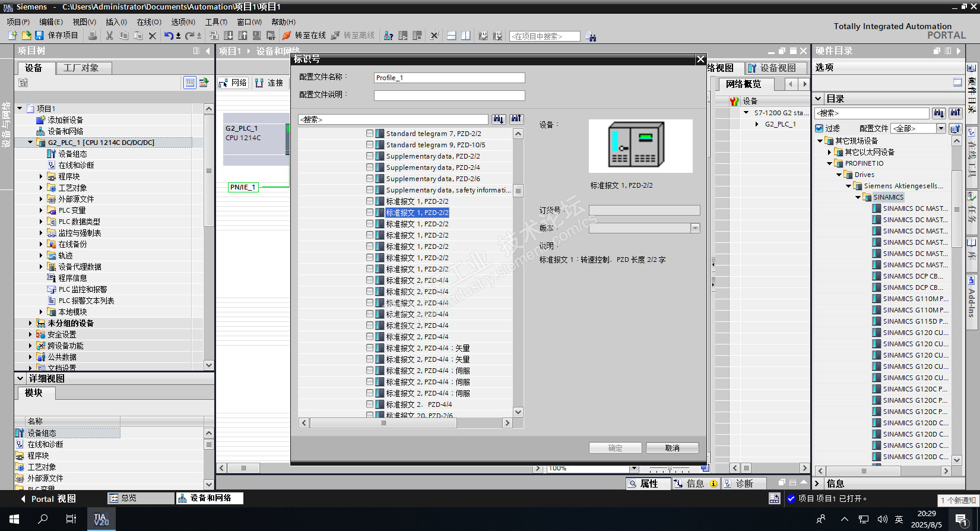Open the 在线(O) menu
980x531 pixels.
click(x=149, y=22)
